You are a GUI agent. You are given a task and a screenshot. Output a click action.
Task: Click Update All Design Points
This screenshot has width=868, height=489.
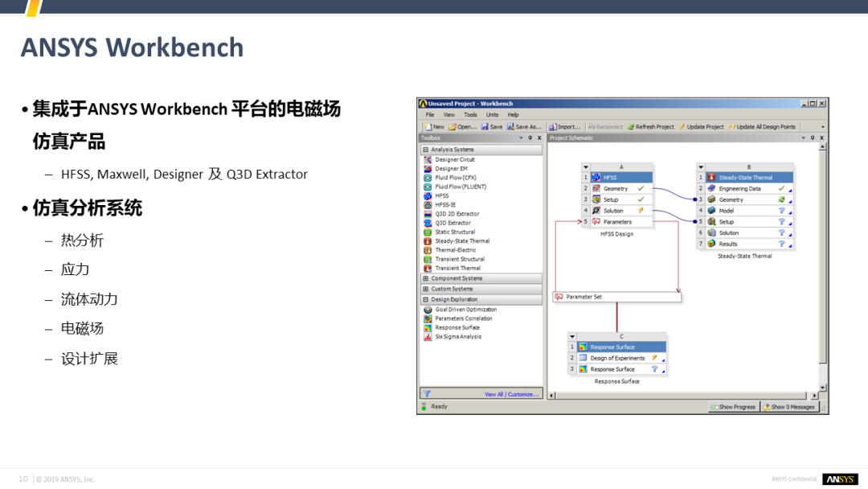pos(762,127)
